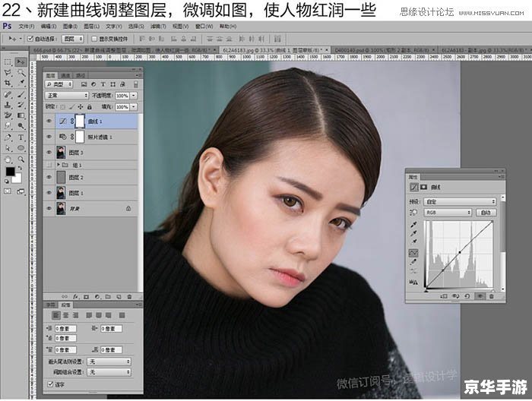Add a layer style using fx icon
Image resolution: width=532 pixels, height=401 pixels.
click(76, 297)
